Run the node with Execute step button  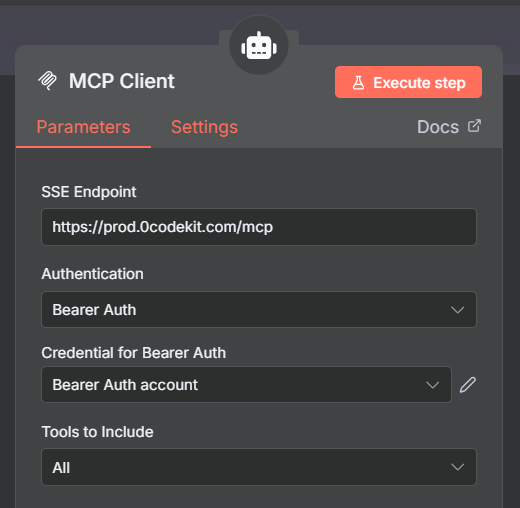coord(408,82)
